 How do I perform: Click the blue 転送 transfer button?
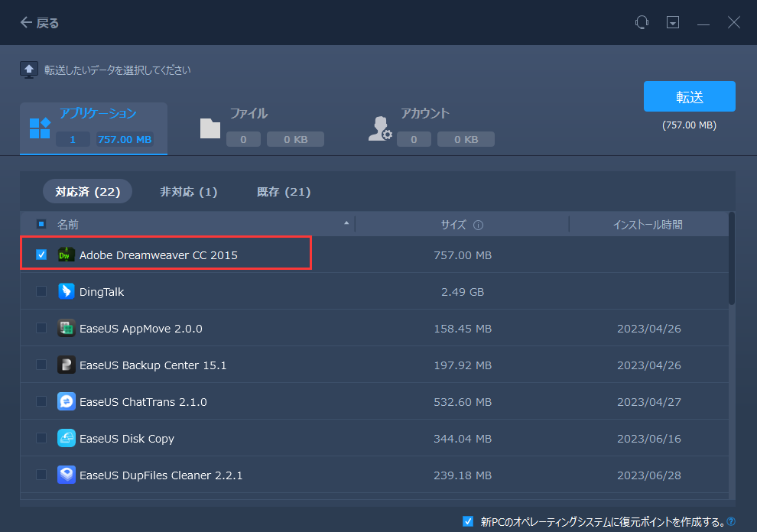point(688,96)
